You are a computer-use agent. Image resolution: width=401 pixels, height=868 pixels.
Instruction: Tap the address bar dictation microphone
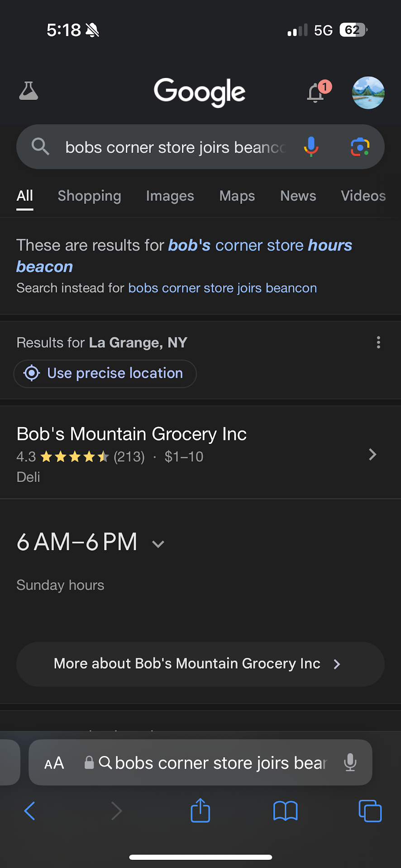(350, 763)
